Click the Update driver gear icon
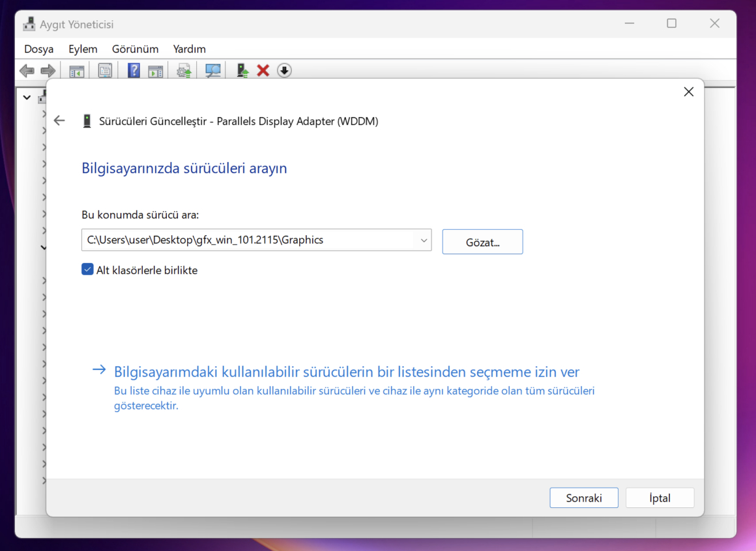Screen dimensions: 756x551 (x=184, y=71)
